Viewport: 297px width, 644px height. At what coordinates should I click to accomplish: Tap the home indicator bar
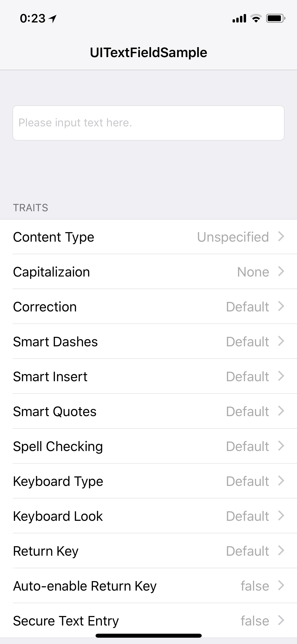pos(148,636)
